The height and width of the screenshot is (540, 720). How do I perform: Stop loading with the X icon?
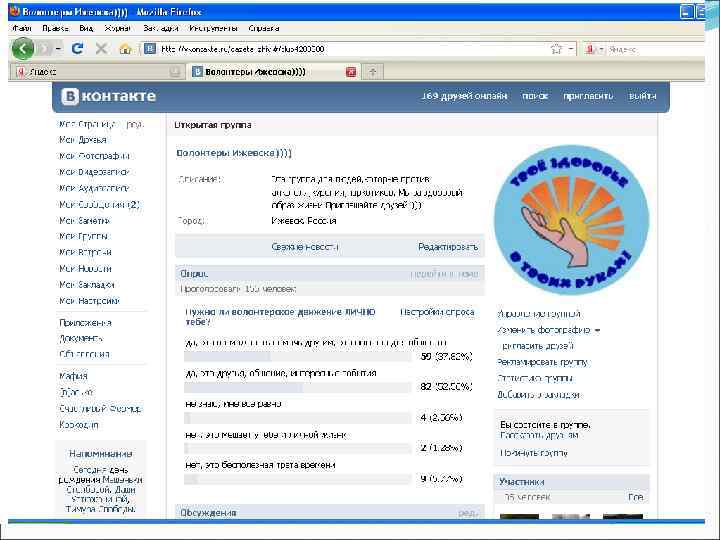pyautogui.click(x=101, y=48)
